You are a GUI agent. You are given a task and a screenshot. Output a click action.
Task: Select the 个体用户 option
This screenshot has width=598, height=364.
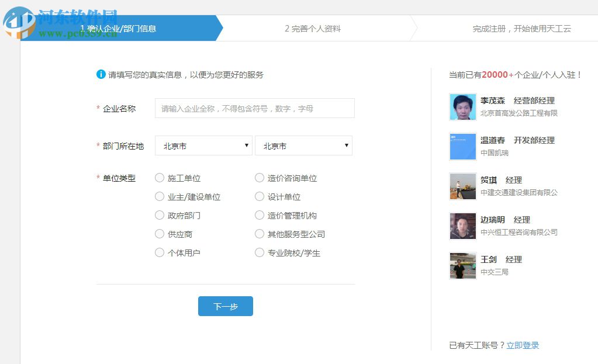(159, 252)
